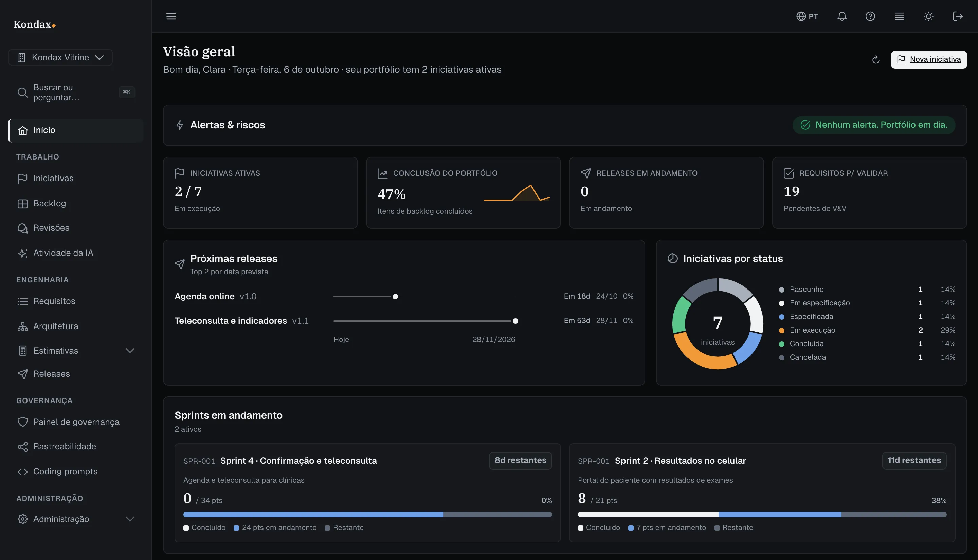The height and width of the screenshot is (560, 978).
Task: Open Teleconsulta e indicadores release
Action: pyautogui.click(x=404, y=321)
